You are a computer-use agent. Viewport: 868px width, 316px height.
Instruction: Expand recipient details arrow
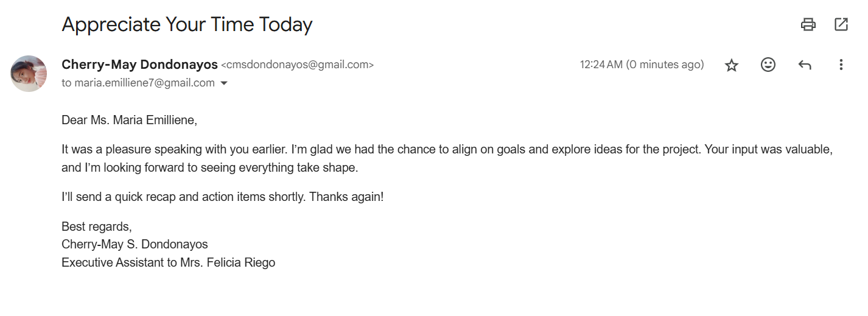(x=223, y=83)
